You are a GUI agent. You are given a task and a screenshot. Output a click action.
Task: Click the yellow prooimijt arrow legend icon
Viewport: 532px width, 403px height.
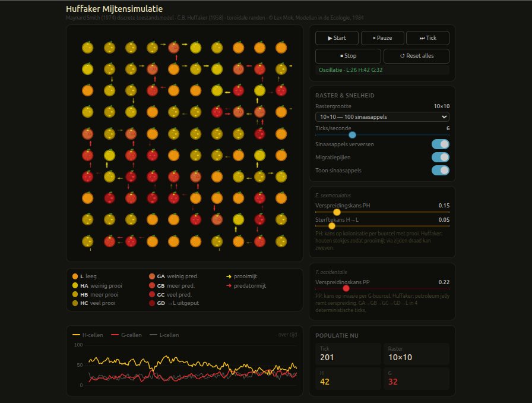(229, 276)
